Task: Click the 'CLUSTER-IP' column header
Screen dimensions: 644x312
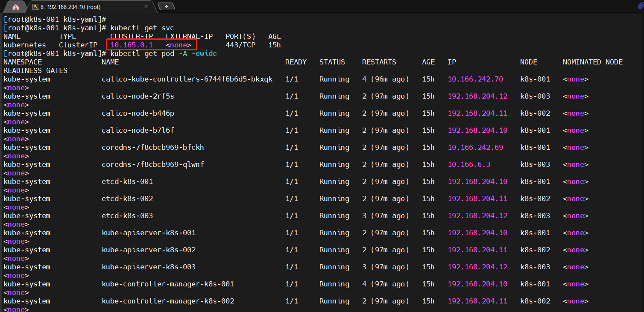Action: (132, 37)
